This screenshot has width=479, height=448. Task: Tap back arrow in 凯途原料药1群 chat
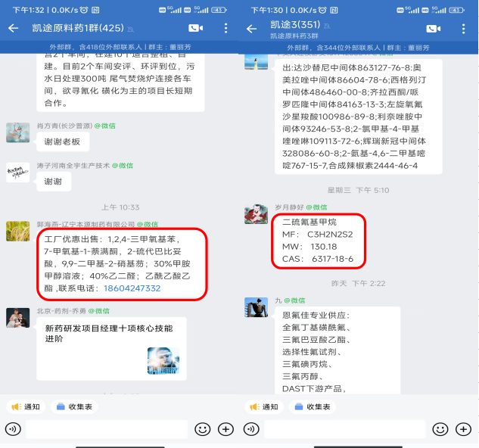13,28
